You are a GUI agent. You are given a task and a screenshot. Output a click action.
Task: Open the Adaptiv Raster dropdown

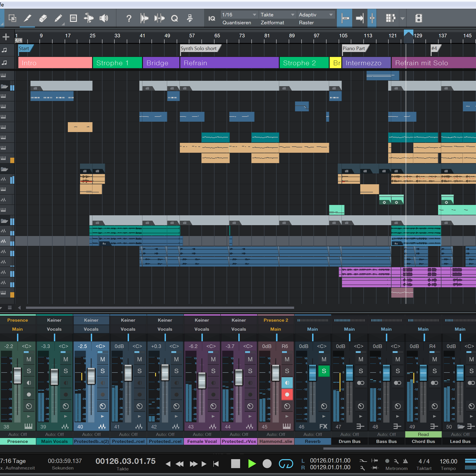(x=316, y=15)
